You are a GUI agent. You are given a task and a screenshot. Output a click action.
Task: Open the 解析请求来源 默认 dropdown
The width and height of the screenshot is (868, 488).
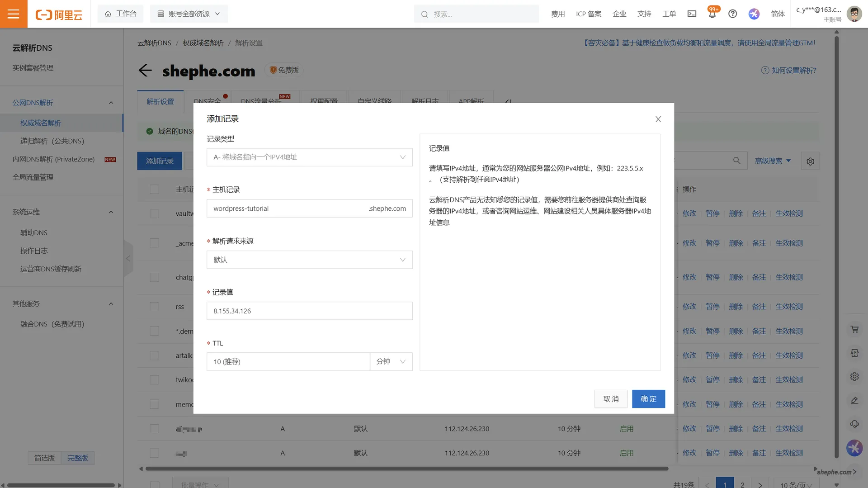click(309, 260)
